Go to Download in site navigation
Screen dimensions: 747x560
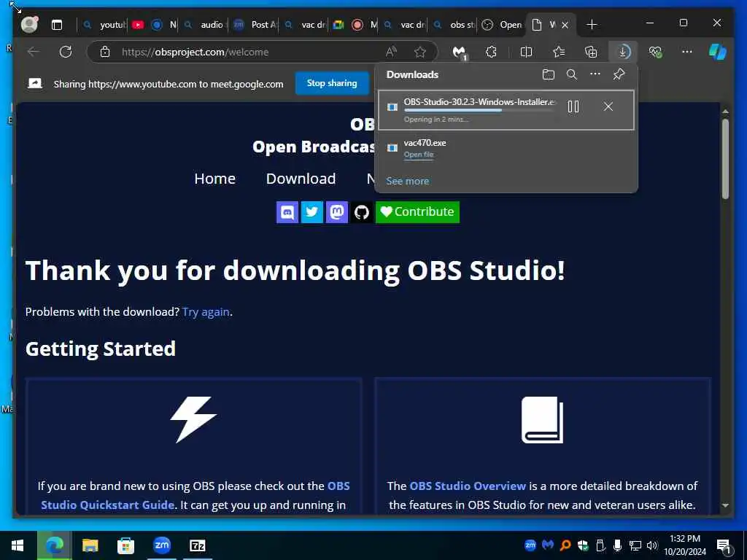(301, 179)
